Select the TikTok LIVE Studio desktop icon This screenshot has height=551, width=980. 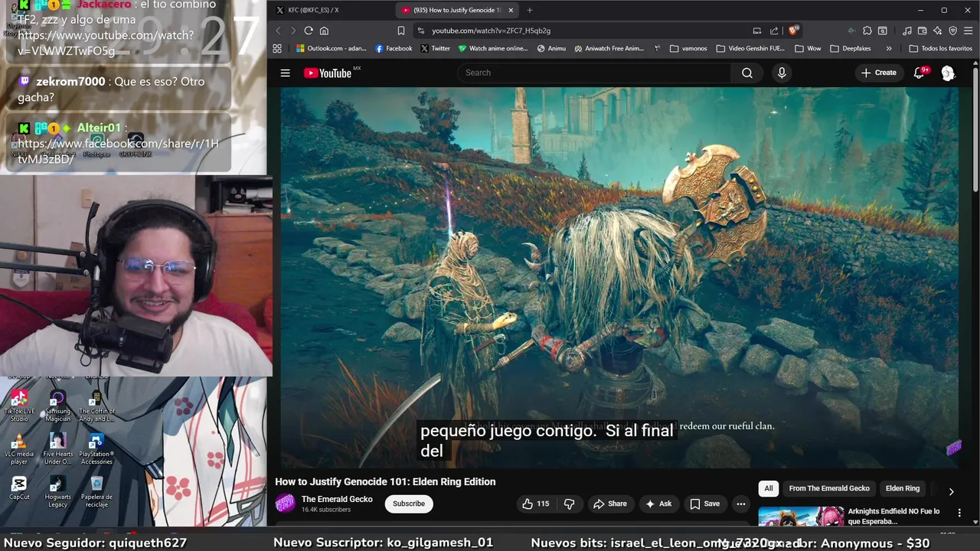click(x=19, y=406)
